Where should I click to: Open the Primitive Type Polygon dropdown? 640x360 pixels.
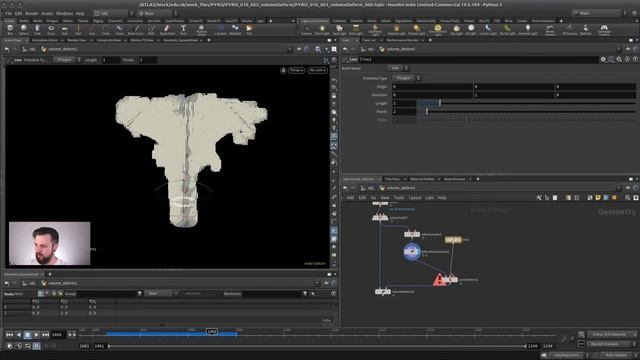coord(406,78)
